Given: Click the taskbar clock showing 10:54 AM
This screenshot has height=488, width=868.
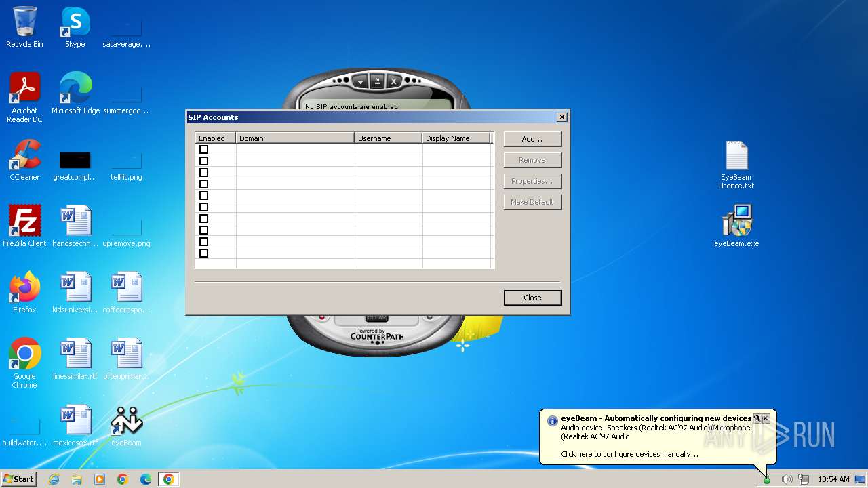Looking at the screenshot, I should click(x=833, y=479).
